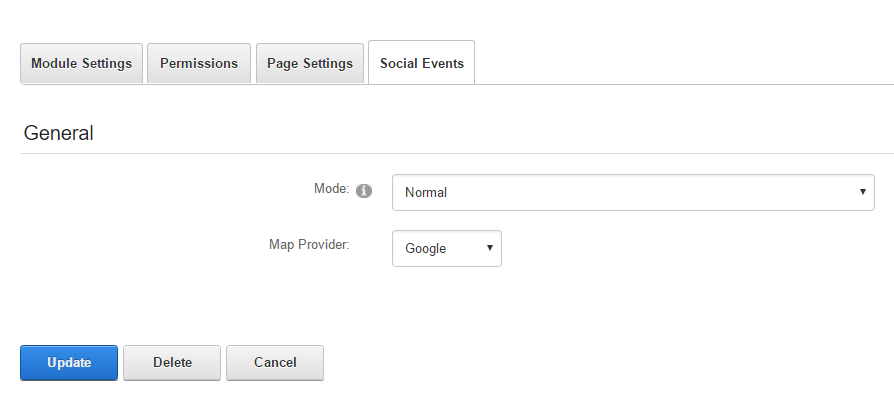This screenshot has width=894, height=412.
Task: Expand the Map Provider dropdown arrow
Action: tap(489, 248)
